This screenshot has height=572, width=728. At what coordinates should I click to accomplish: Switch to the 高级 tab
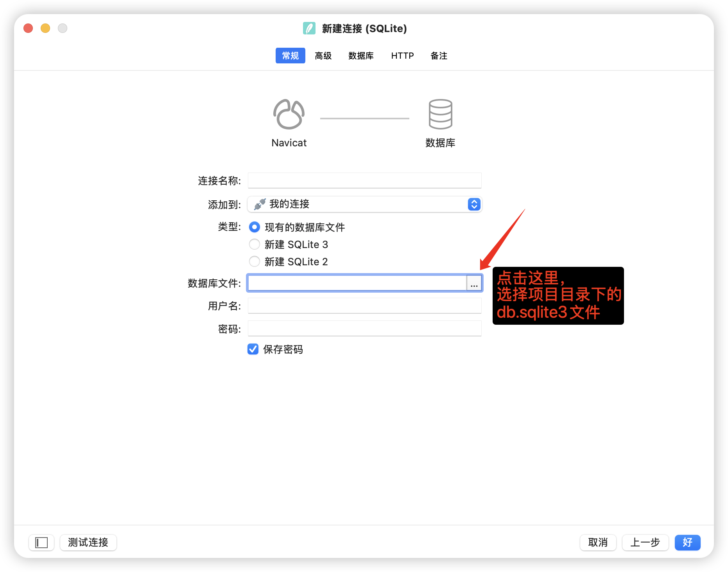pyautogui.click(x=323, y=56)
